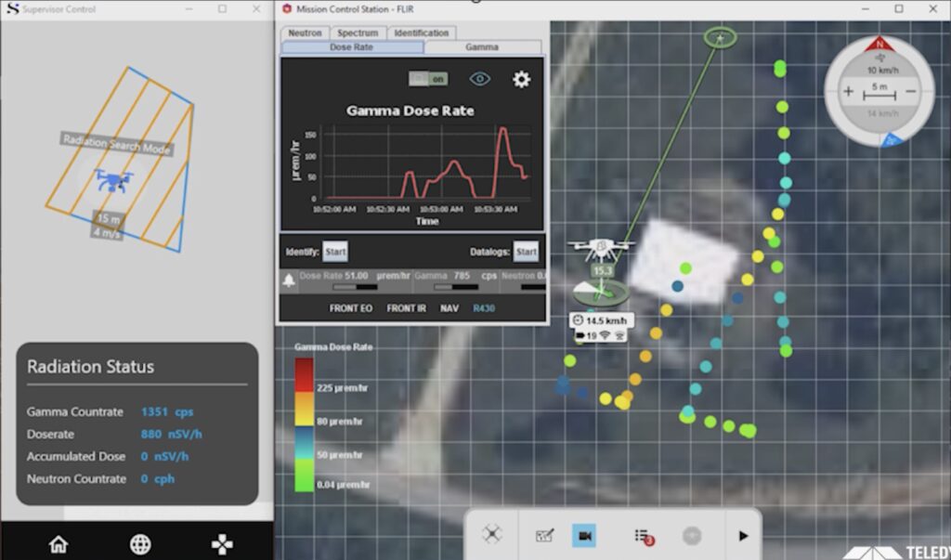
Task: Select the Identification tab
Action: tap(421, 33)
